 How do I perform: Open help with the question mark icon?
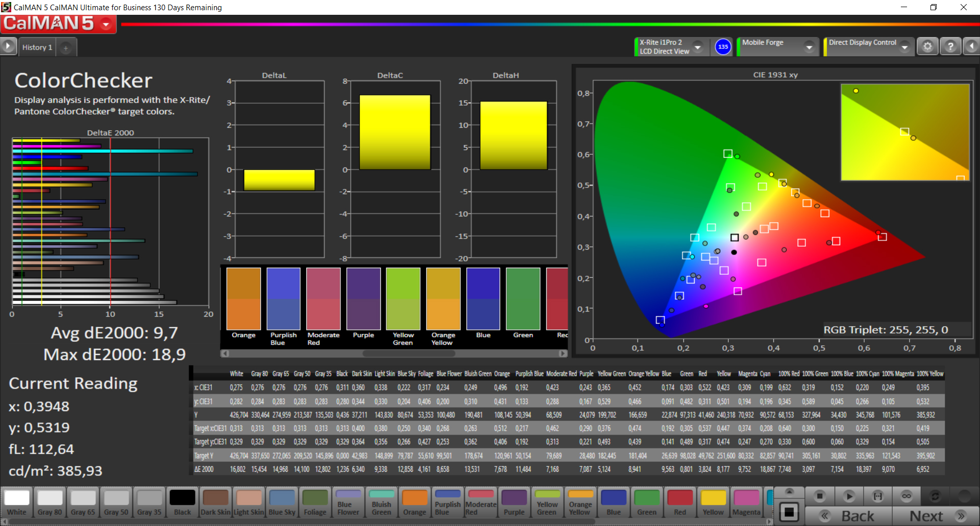click(950, 47)
